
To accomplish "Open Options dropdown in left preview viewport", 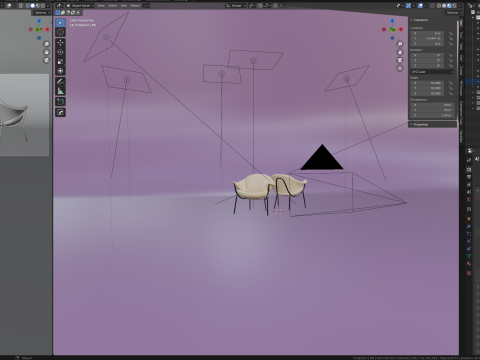I will [42, 13].
